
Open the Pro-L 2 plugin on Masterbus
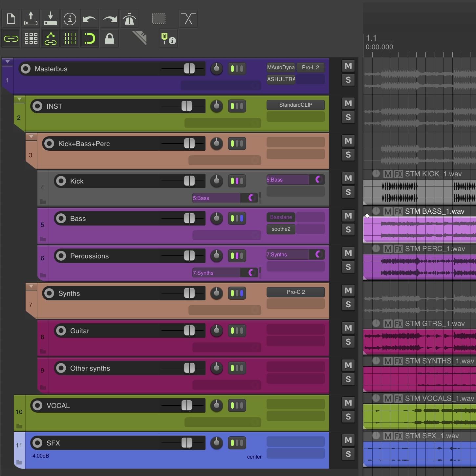310,67
